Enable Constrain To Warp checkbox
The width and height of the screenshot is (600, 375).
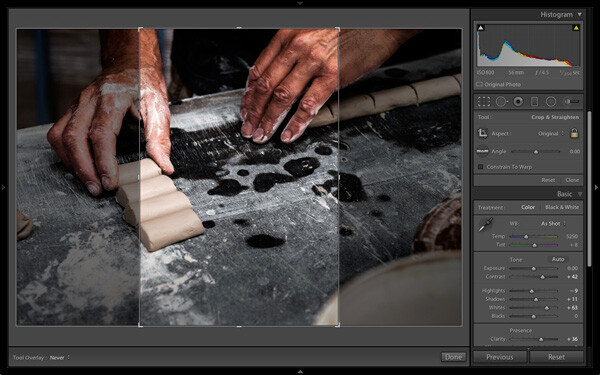point(481,167)
